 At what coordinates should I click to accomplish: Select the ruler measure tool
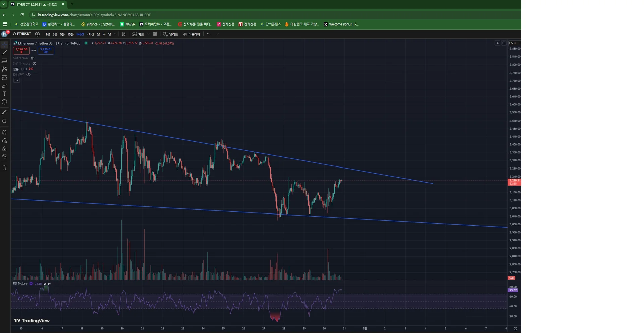click(4, 113)
